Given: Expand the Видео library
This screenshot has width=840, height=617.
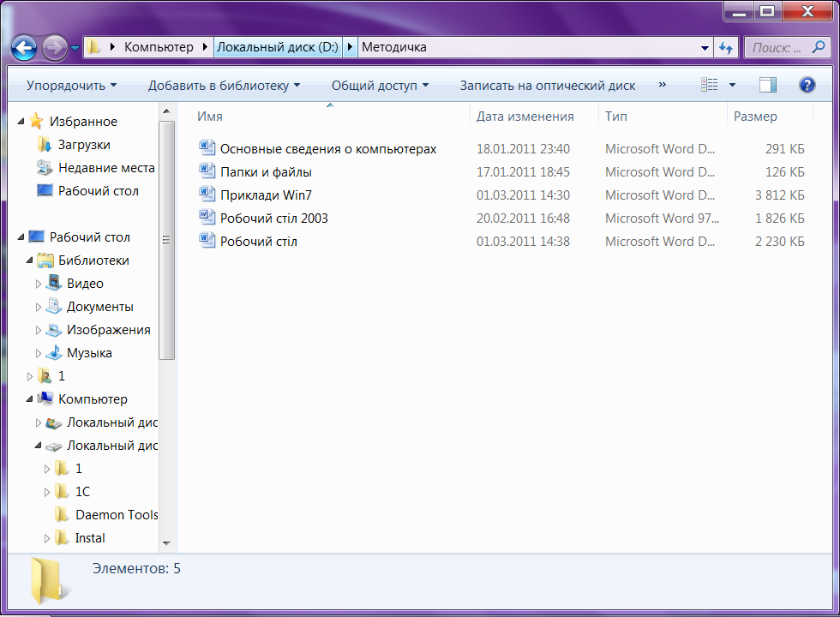Looking at the screenshot, I should [38, 284].
